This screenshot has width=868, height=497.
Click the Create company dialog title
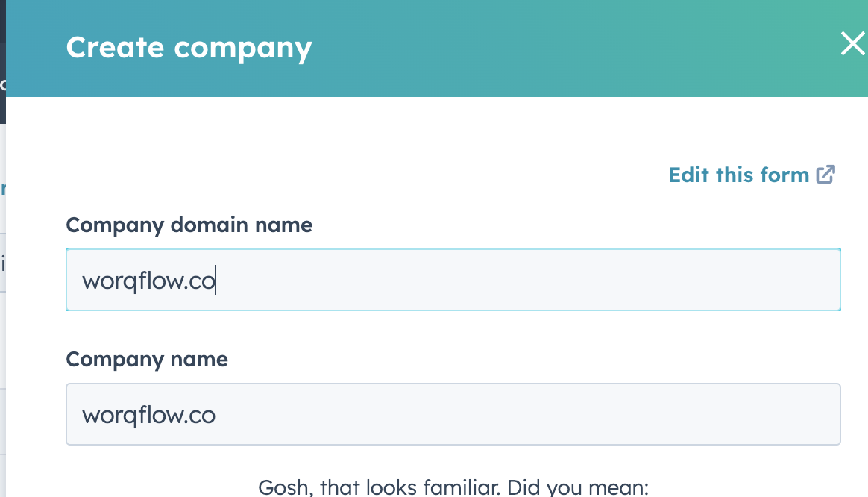tap(189, 48)
